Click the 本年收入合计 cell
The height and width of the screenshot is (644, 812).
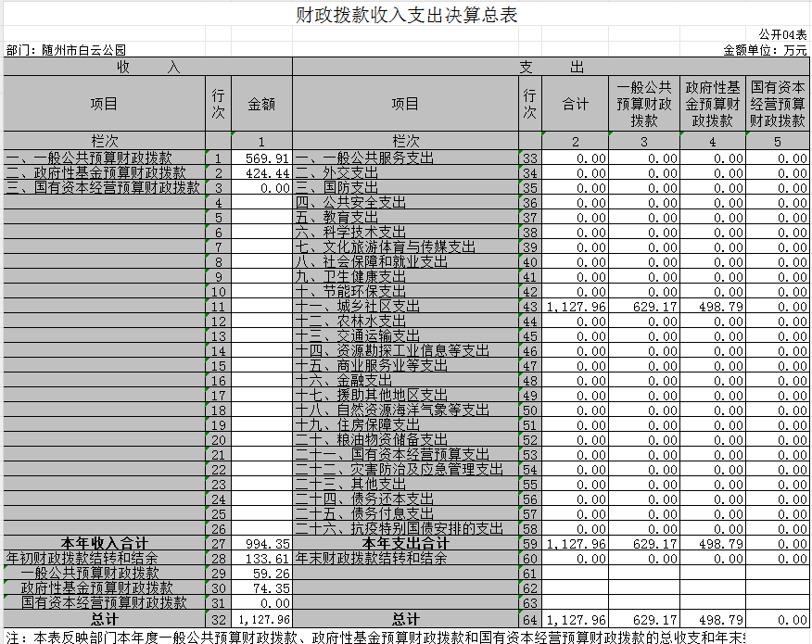point(105,544)
